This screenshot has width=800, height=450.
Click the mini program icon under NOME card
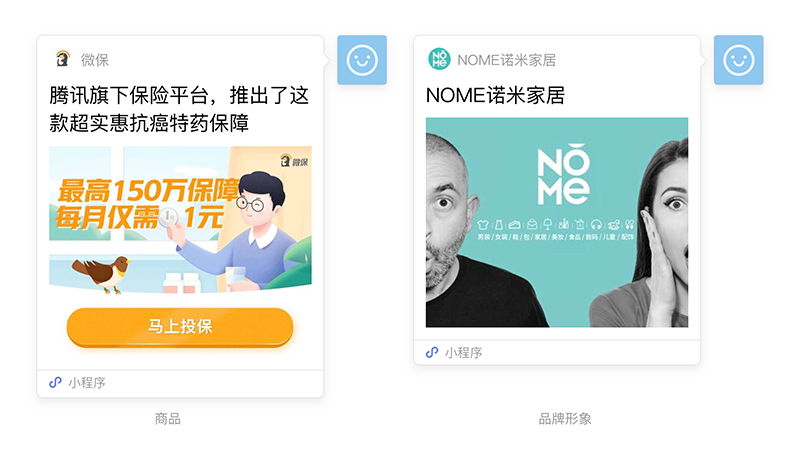pos(432,352)
